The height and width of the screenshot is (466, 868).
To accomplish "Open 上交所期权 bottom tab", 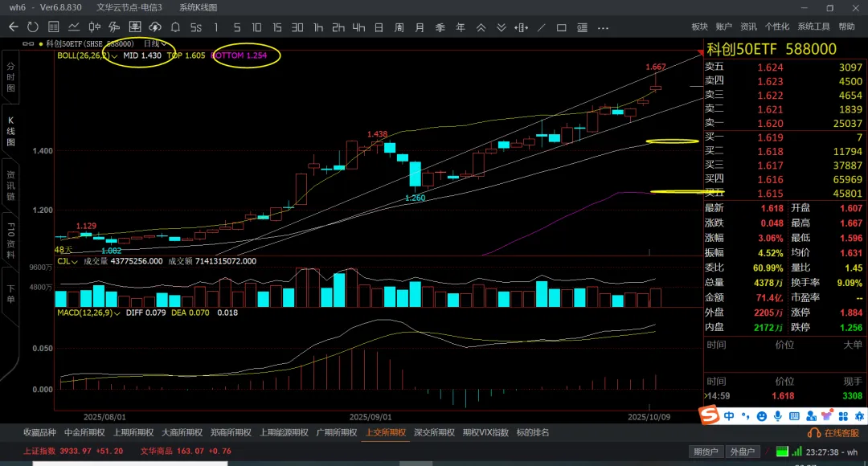I will coord(386,433).
